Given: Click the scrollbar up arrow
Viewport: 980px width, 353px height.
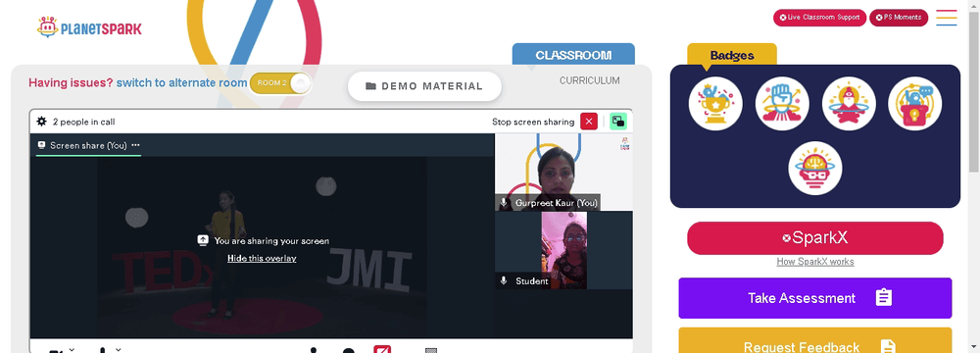Looking at the screenshot, I should coord(974,6).
